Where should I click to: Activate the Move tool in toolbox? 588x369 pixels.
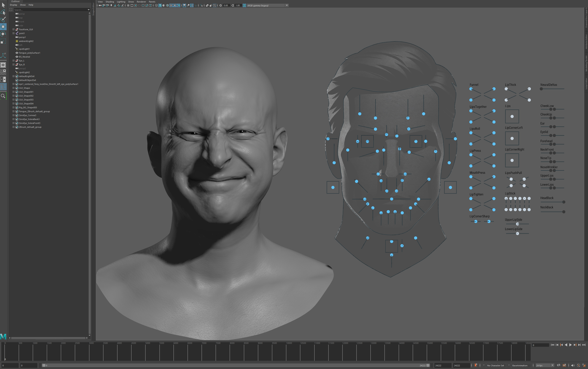click(x=3, y=26)
